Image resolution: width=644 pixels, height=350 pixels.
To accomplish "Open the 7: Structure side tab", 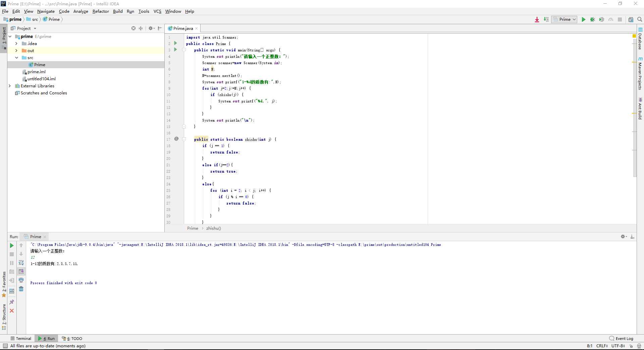I will click(x=4, y=317).
